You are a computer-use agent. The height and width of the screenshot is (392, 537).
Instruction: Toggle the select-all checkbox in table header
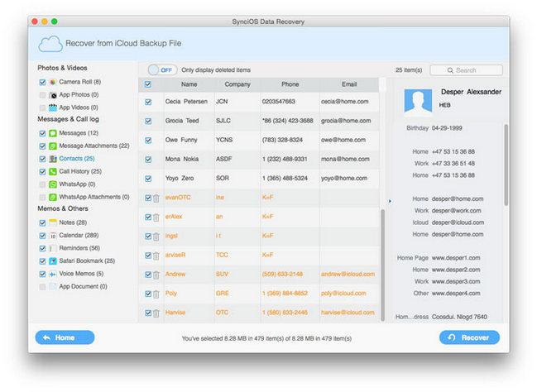(x=148, y=84)
